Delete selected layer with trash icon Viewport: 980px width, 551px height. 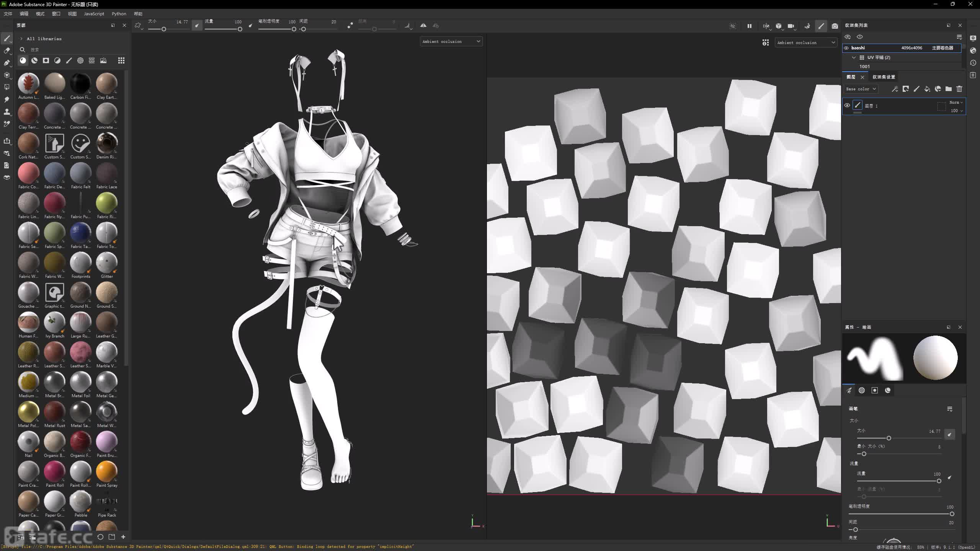[959, 89]
